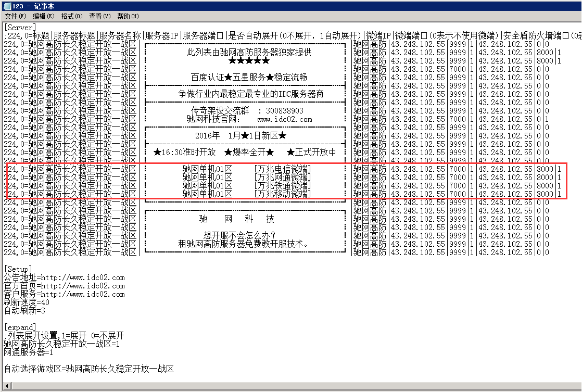The height and width of the screenshot is (392, 582).
Task: Place cursor on the [Setup] section header
Action: 18,269
